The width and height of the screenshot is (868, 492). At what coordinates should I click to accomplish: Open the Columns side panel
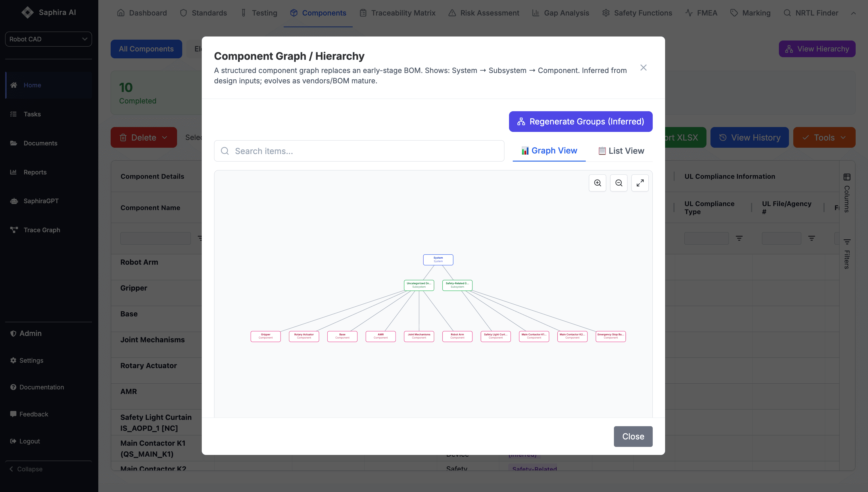pos(847,193)
